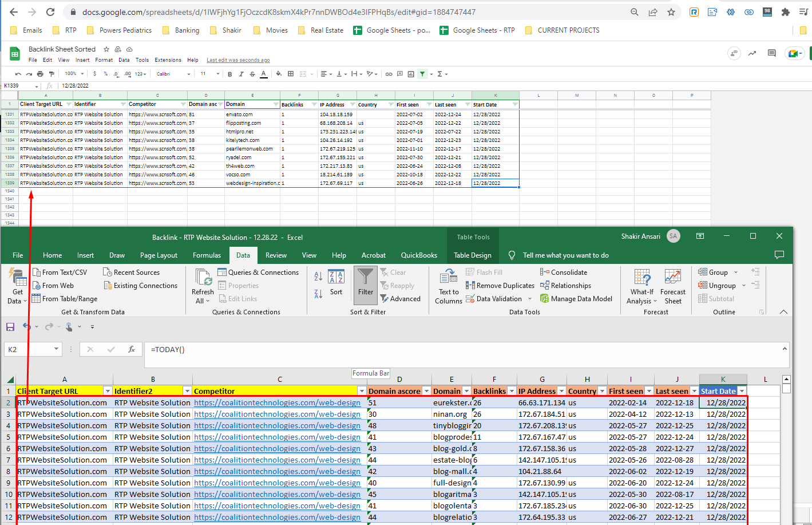Click What-If Analysis icon
812x525 pixels.
pyautogui.click(x=642, y=286)
